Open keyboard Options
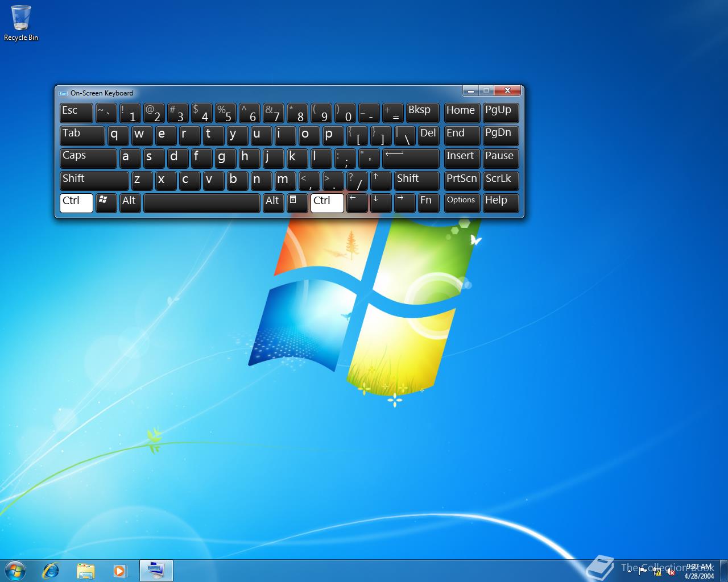The image size is (728, 582). tap(462, 203)
